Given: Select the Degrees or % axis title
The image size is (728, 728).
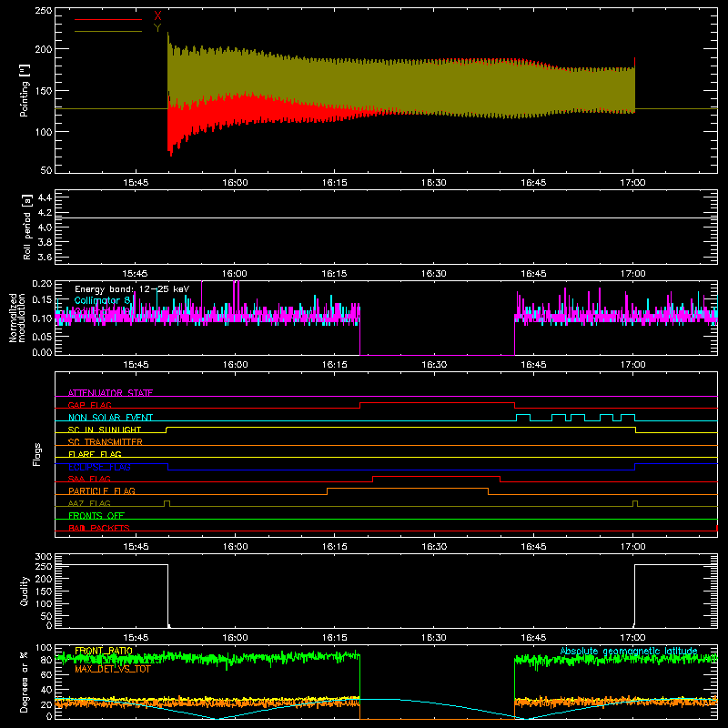Looking at the screenshot, I should 25,682.
